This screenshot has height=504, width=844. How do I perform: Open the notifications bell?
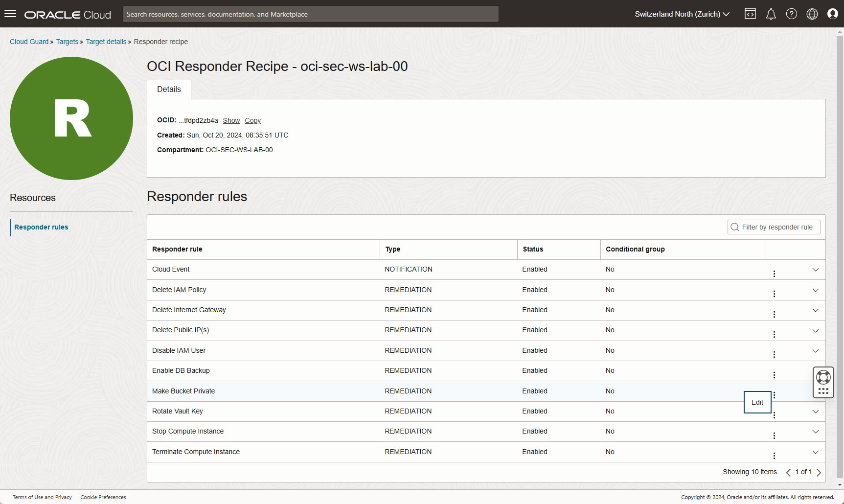(771, 14)
